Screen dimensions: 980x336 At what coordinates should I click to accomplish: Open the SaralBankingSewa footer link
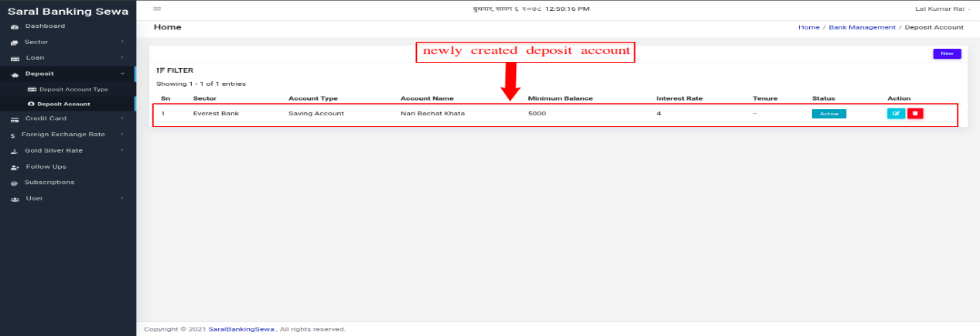click(x=242, y=329)
